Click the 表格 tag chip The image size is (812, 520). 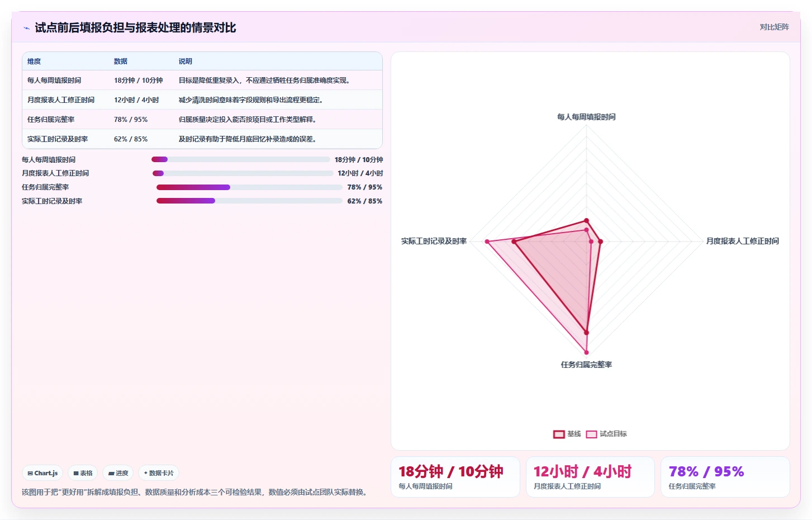tap(83, 473)
